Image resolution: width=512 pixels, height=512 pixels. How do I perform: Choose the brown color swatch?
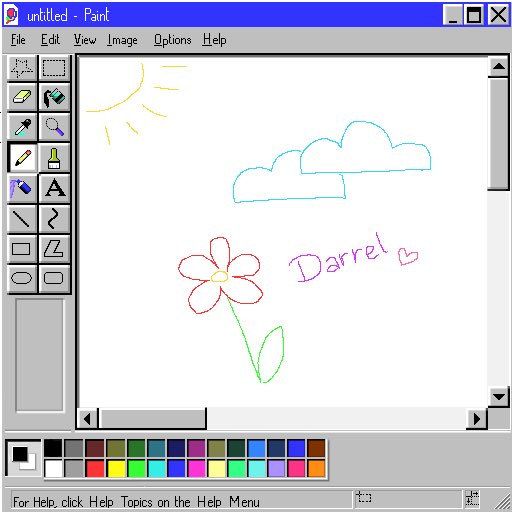point(316,448)
